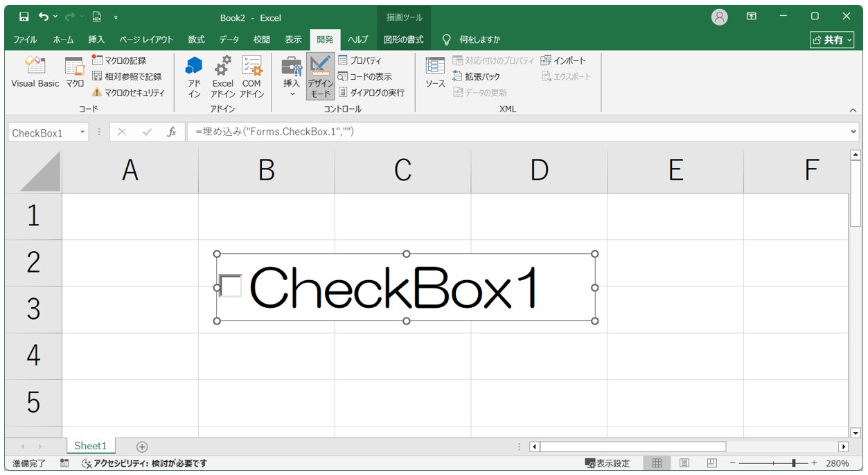Screen dimensions: 868x475
Task: Open the Undo history dropdown arrow
Action: click(x=55, y=17)
